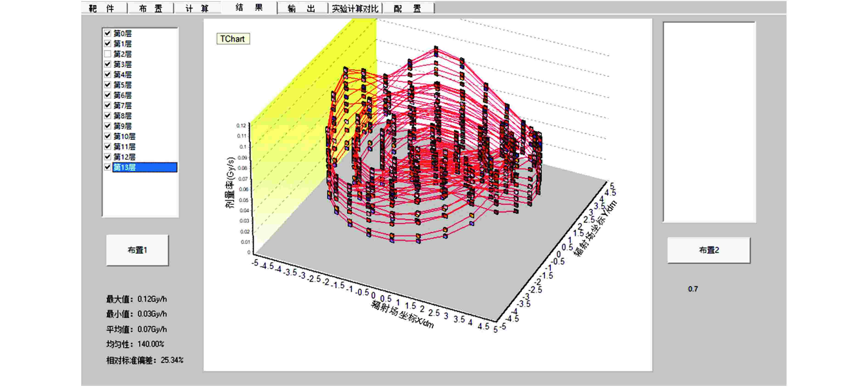Select the 第10层 list entry
The height and width of the screenshot is (387, 868).
[124, 136]
